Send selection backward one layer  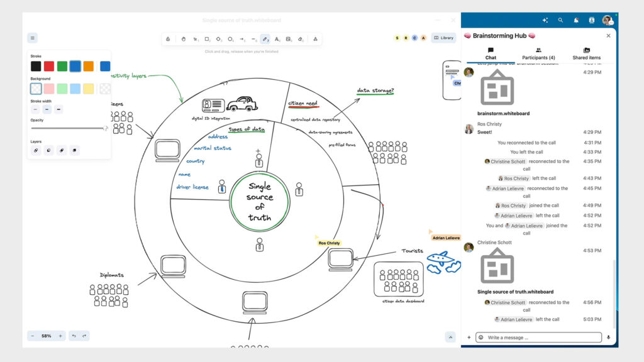(x=48, y=150)
